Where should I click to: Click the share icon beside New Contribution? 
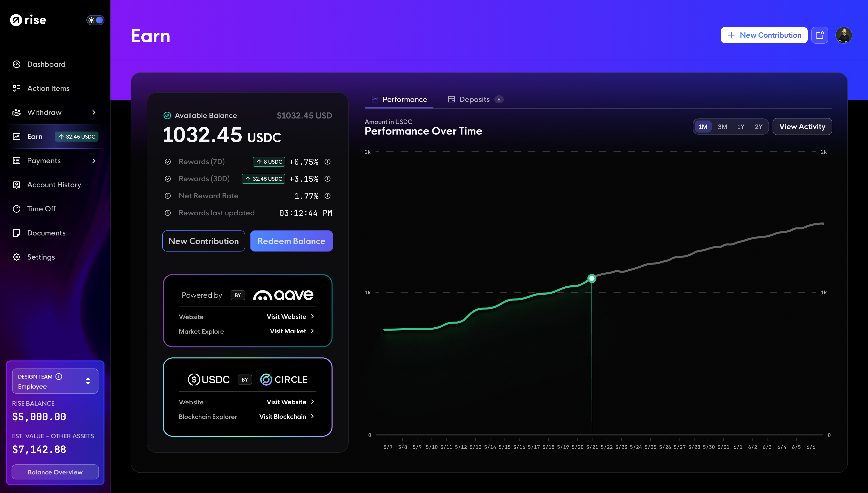[820, 35]
